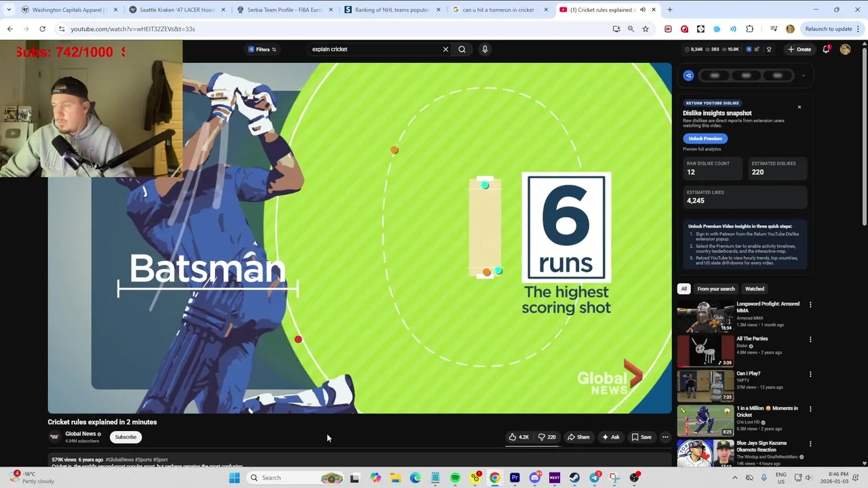Mute the Cricket rules explained tab audio
Screen dimensions: 868x488
[643, 9]
